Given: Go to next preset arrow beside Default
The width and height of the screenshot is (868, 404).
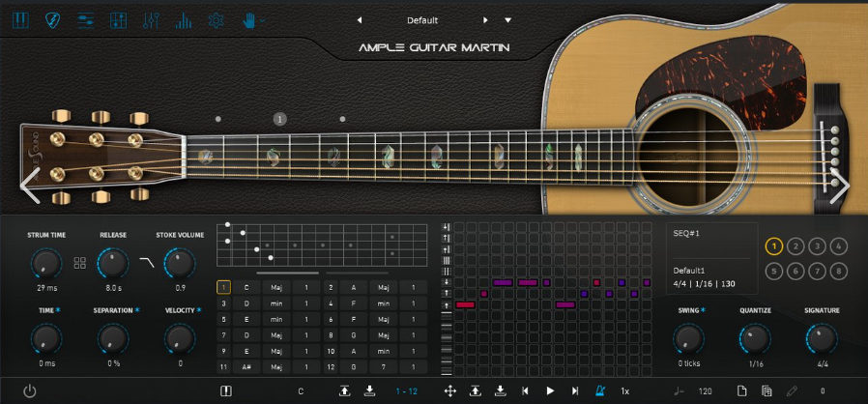Looking at the screenshot, I should point(485,20).
